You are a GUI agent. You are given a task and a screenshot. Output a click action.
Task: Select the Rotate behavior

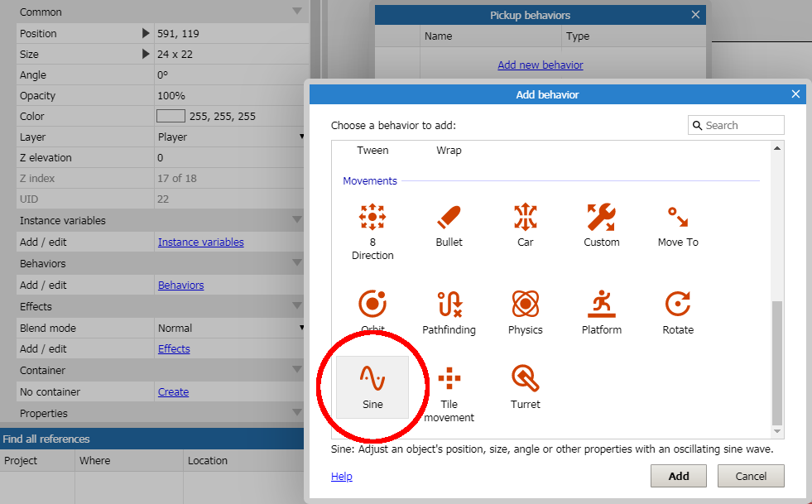pyautogui.click(x=678, y=305)
